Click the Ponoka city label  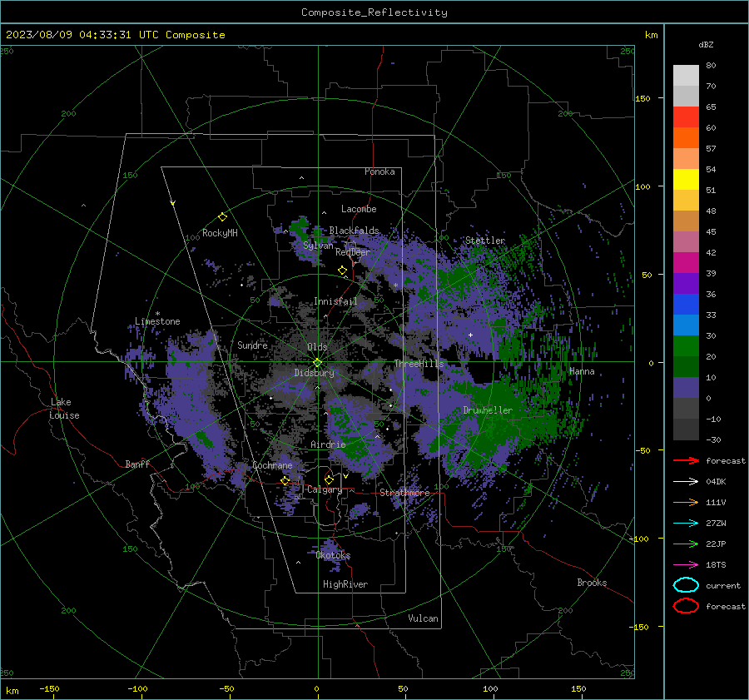pos(379,171)
